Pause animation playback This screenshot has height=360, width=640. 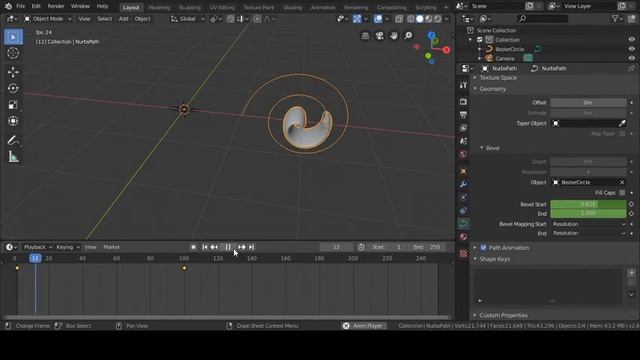click(x=228, y=247)
